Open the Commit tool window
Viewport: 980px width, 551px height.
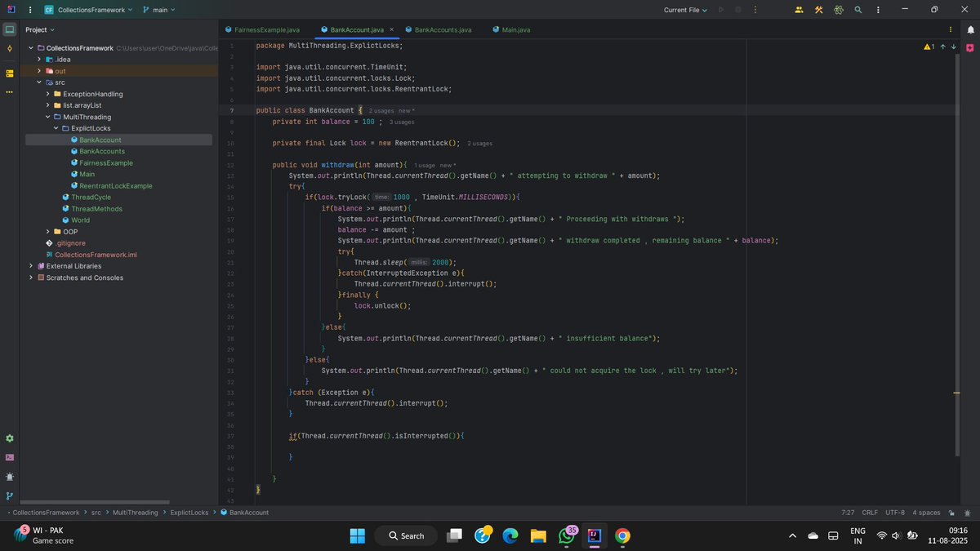coord(10,50)
